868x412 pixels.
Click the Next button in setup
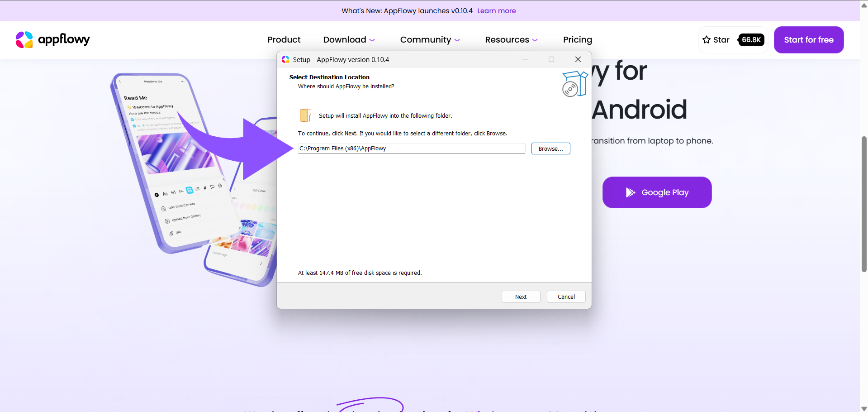click(521, 297)
